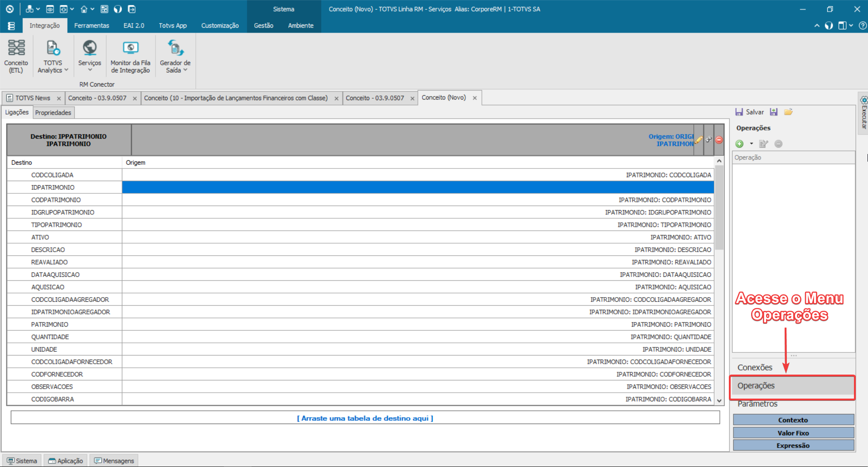Remove the link with red minus icon

tap(719, 140)
